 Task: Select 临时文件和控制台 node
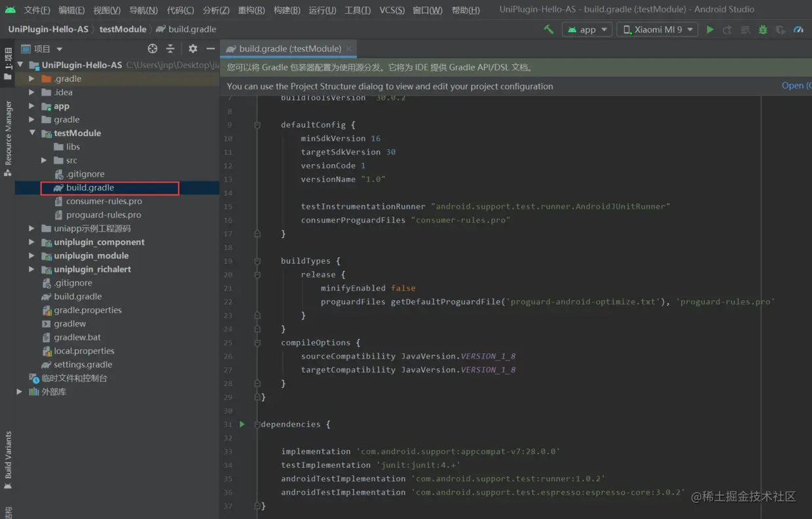(x=75, y=378)
